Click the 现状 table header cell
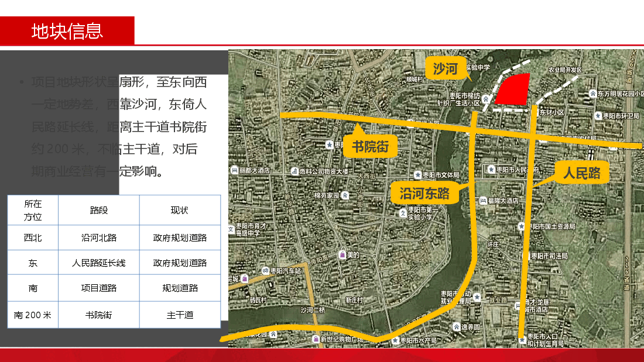The image size is (644, 362). pyautogui.click(x=180, y=210)
